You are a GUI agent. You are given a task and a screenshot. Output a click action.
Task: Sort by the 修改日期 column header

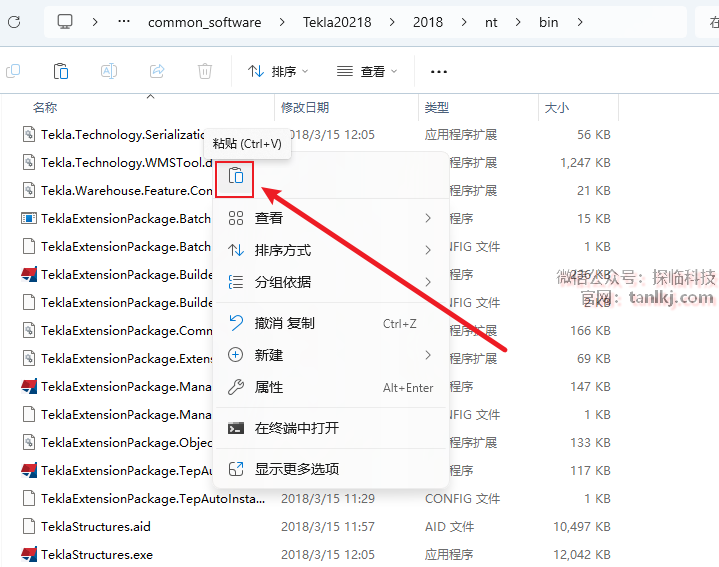[x=305, y=107]
